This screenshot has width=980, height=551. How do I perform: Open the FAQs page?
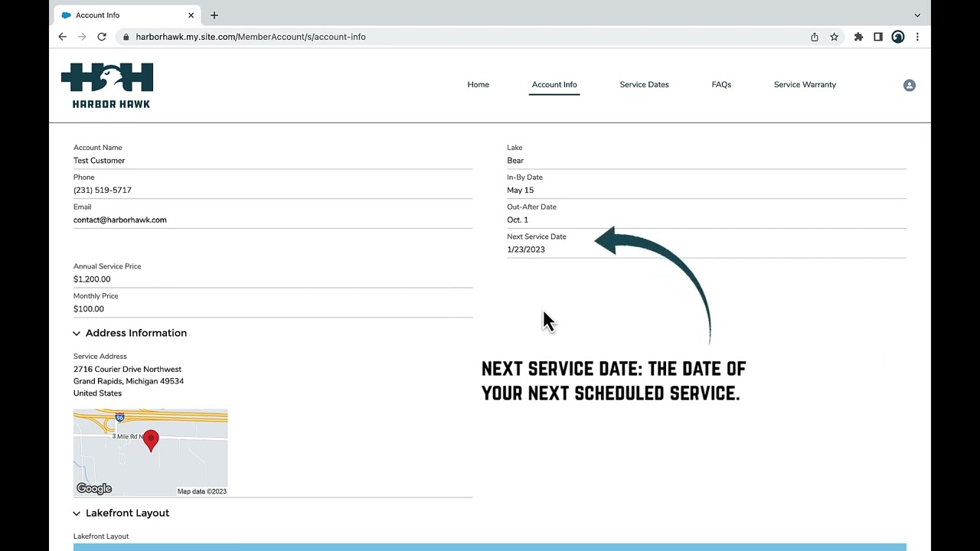pyautogui.click(x=721, y=85)
